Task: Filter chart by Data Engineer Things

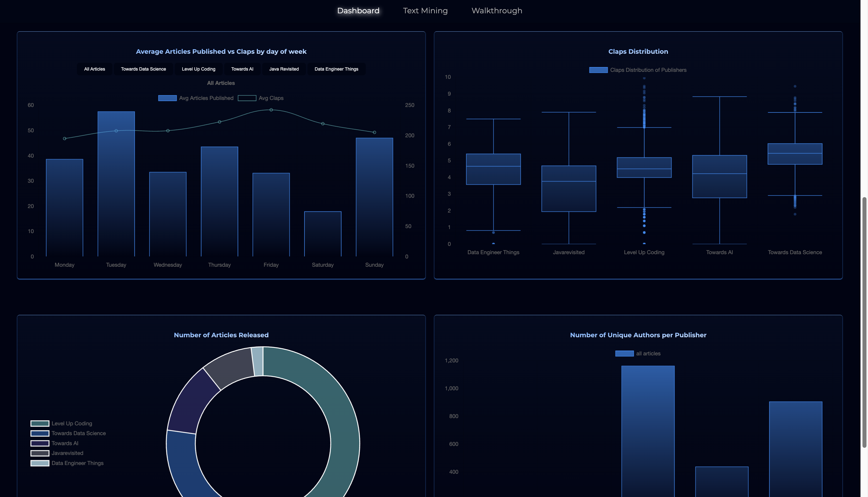Action: pyautogui.click(x=336, y=69)
